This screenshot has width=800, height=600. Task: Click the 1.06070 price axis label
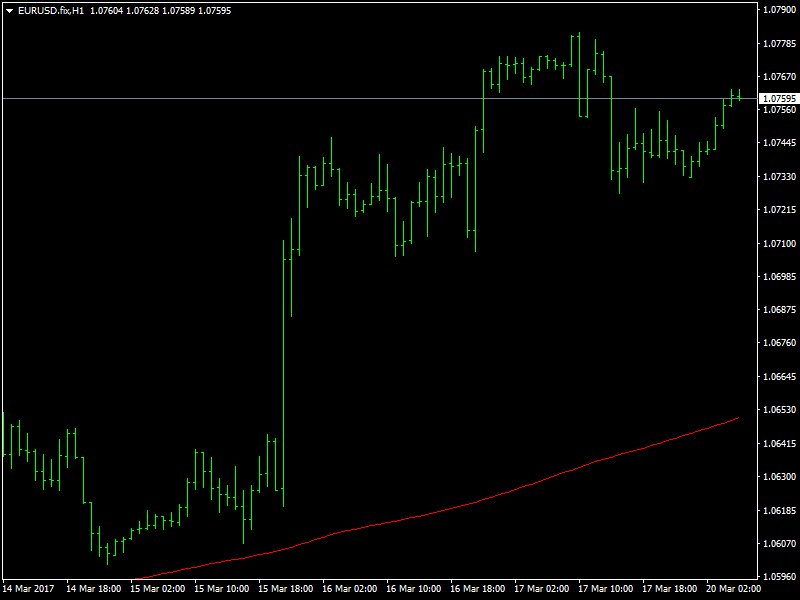point(779,543)
